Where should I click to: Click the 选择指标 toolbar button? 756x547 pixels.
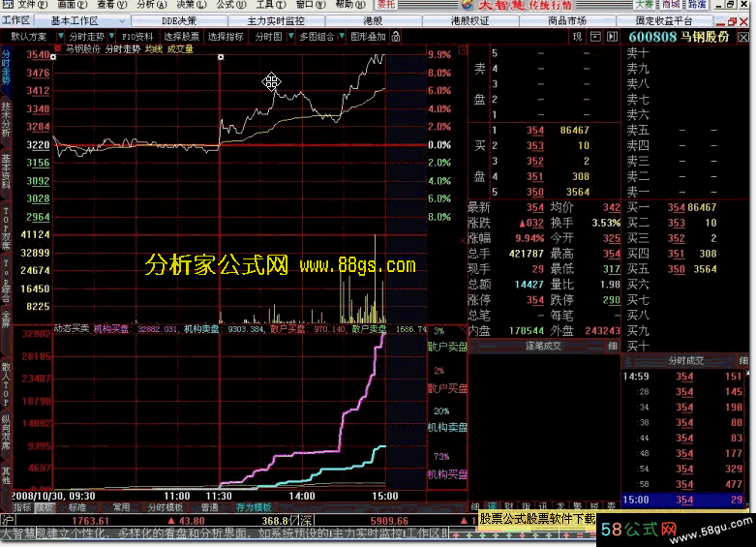pyautogui.click(x=226, y=37)
